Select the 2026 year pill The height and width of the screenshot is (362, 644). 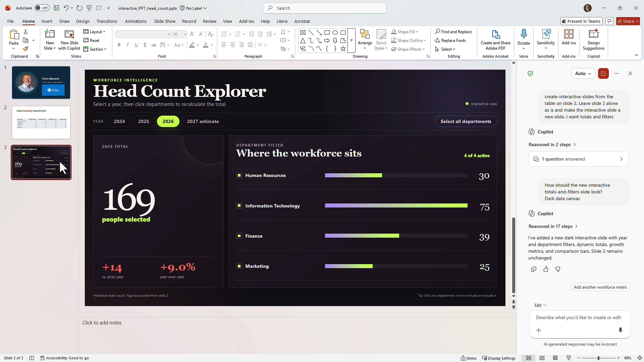tap(168, 121)
